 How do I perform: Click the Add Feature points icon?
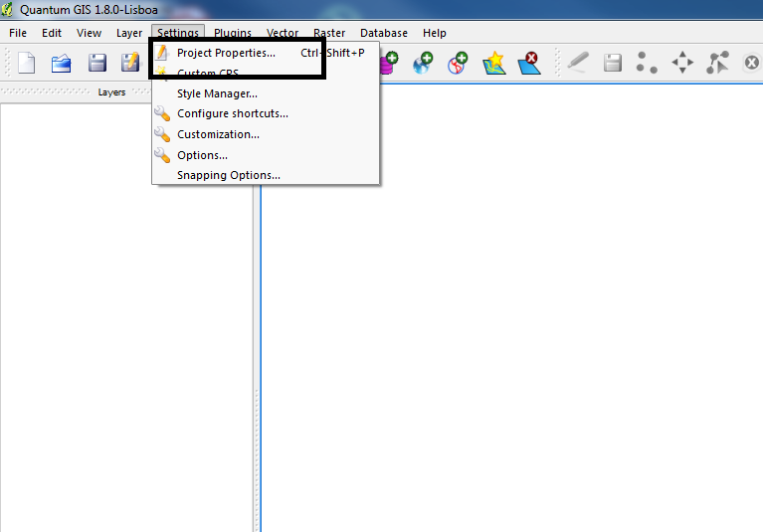pyautogui.click(x=648, y=63)
